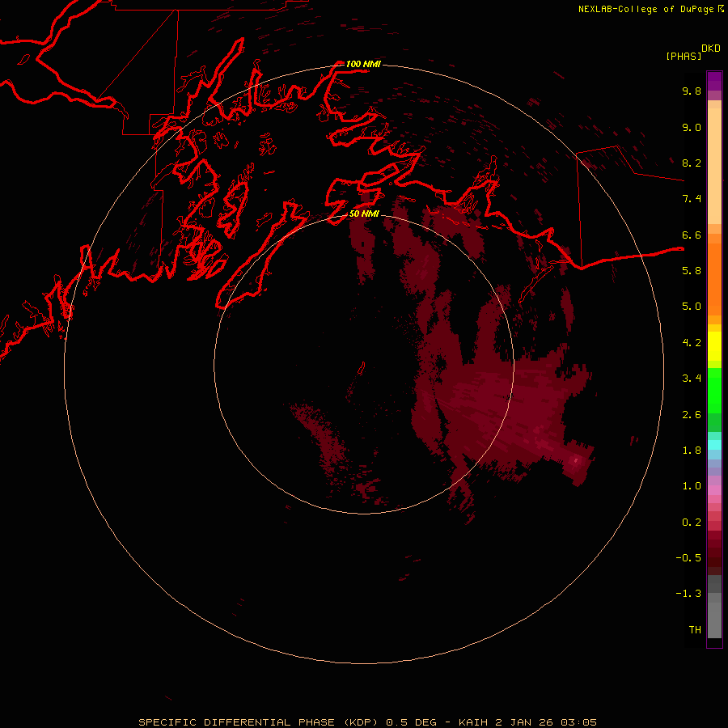728x728 pixels.
Task: Select the 7.4 color scale value
Action: [692, 199]
